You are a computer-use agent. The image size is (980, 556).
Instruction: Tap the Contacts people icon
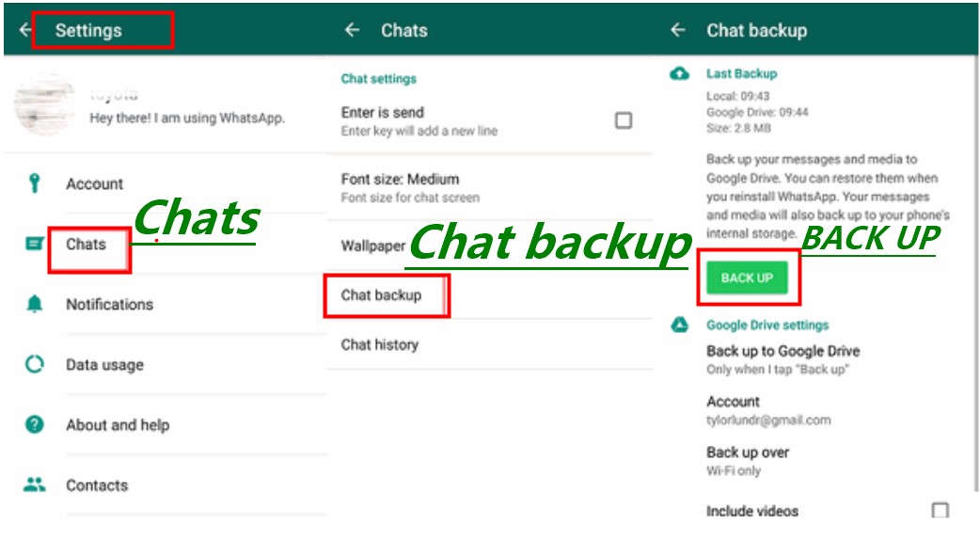(x=35, y=485)
